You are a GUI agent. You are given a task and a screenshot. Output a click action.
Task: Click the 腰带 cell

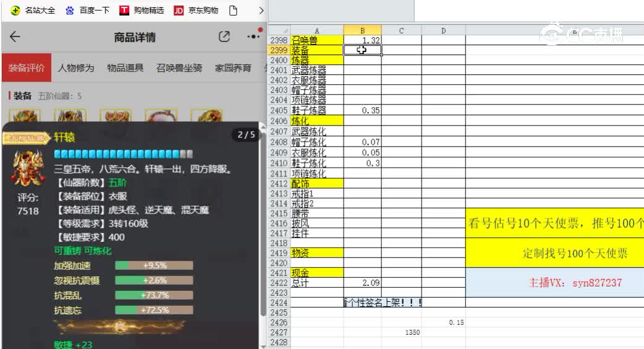[316, 213]
